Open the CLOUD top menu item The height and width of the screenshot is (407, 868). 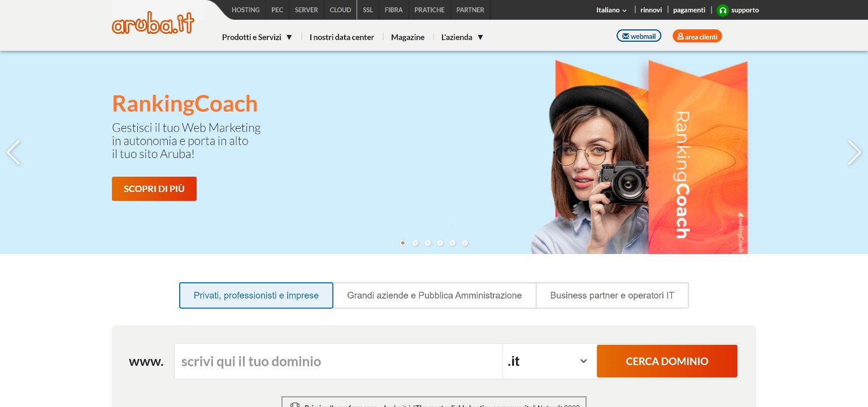click(340, 10)
